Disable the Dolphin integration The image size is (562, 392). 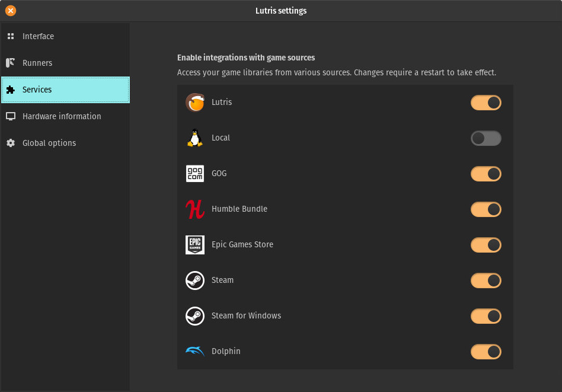pos(486,351)
